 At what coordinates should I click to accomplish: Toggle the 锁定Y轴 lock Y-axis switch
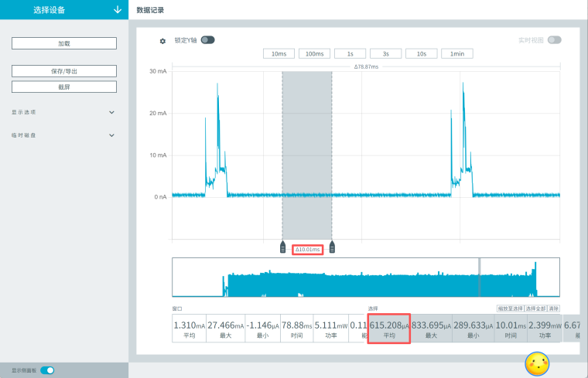point(208,39)
